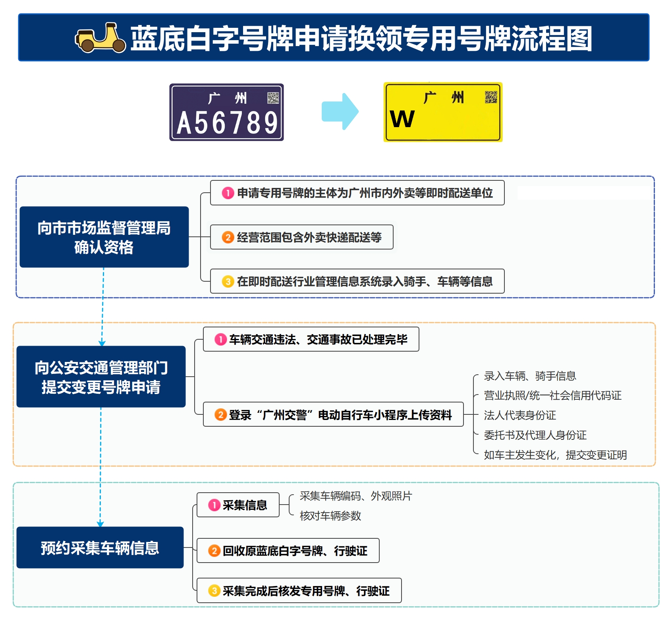Click the 向市市场监督管理局确认资格 box
This screenshot has width=672, height=621.
click(105, 237)
